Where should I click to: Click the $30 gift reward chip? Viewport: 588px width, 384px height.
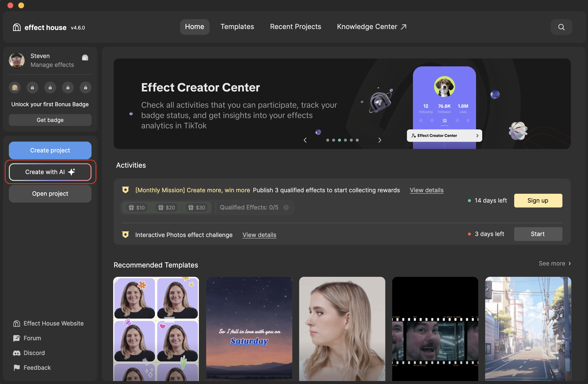click(x=197, y=207)
